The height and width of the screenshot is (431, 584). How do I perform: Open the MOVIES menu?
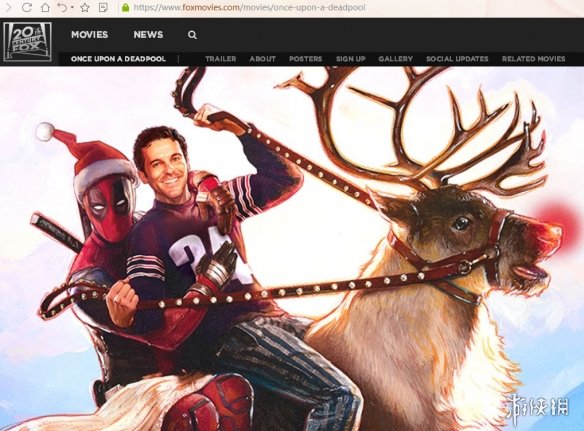click(x=89, y=35)
